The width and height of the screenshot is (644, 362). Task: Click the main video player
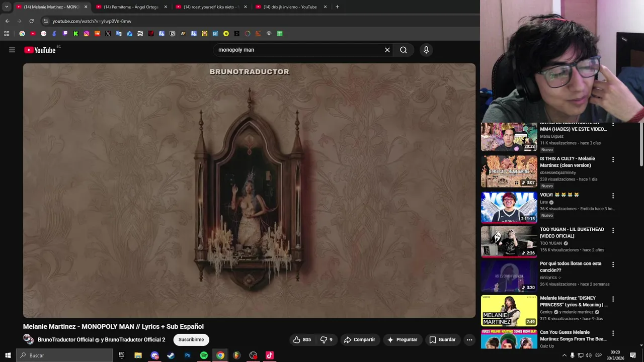[249, 191]
